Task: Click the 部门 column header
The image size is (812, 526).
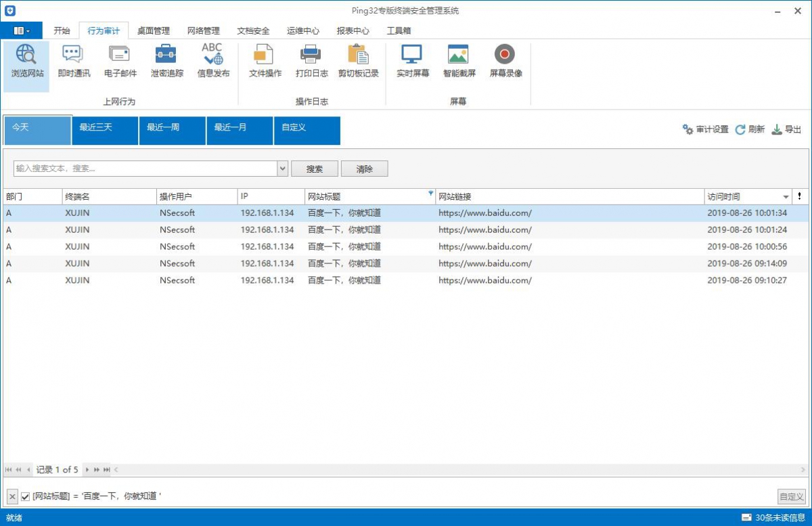Action: point(32,196)
